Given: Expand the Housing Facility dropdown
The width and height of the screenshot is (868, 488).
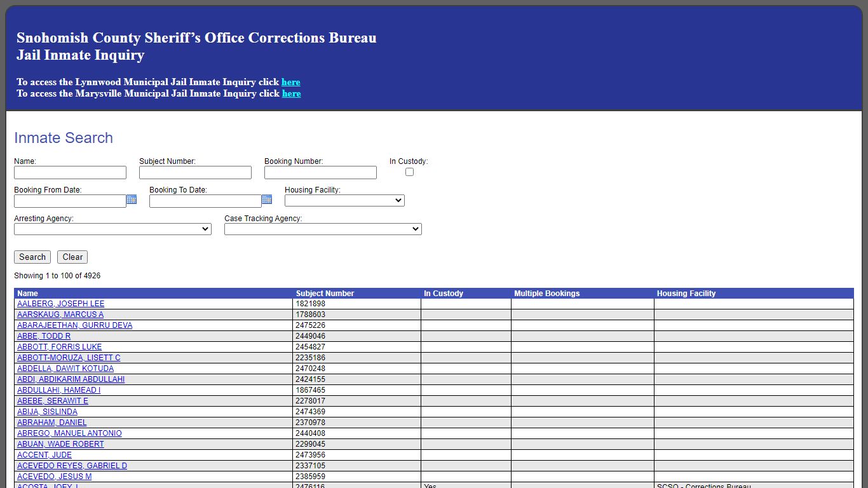Looking at the screenshot, I should [344, 200].
